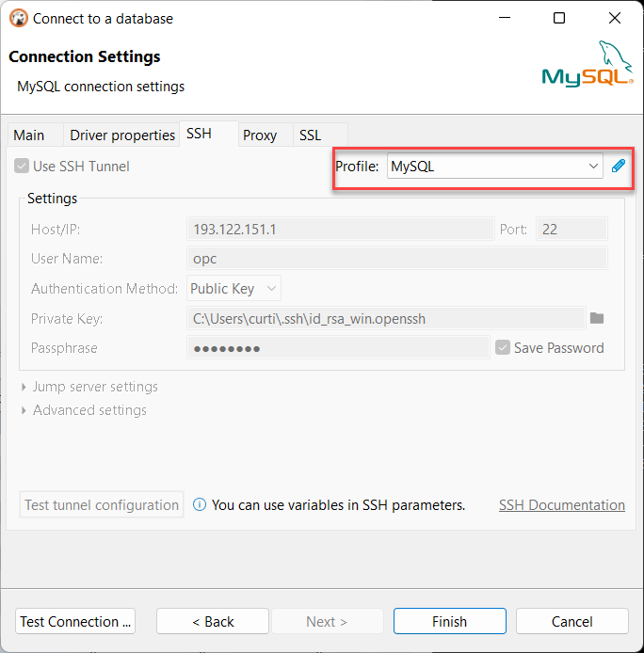Open the Profile dropdown
The height and width of the screenshot is (653, 644).
click(495, 167)
